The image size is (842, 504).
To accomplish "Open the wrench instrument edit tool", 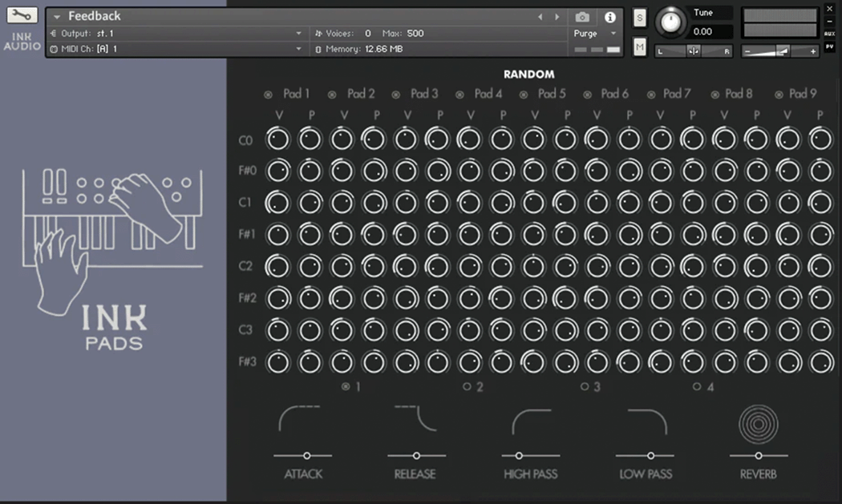I will click(x=22, y=15).
